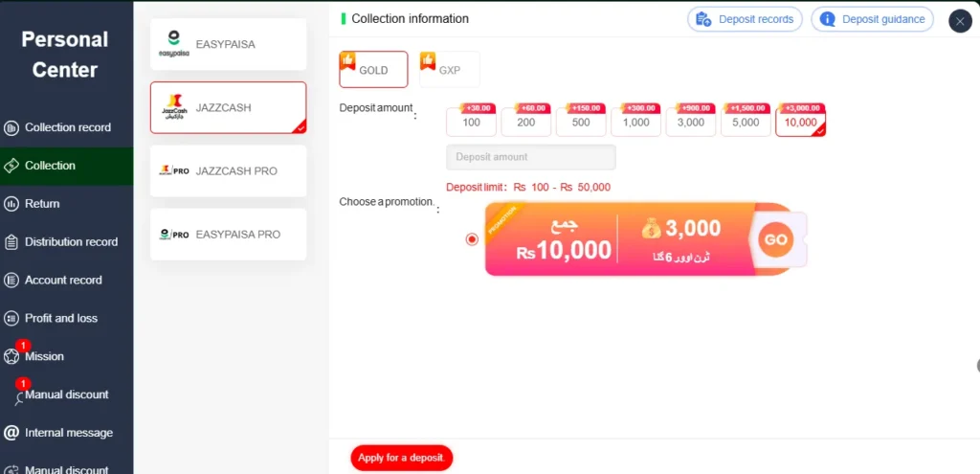Click Apply for a deposit

tap(401, 458)
